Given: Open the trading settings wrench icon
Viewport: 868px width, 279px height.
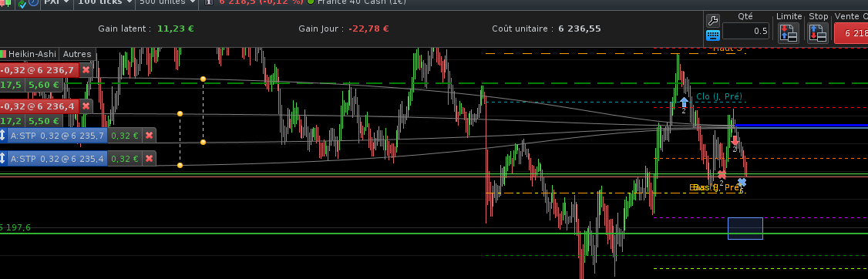Looking at the screenshot, I should pyautogui.click(x=713, y=22).
